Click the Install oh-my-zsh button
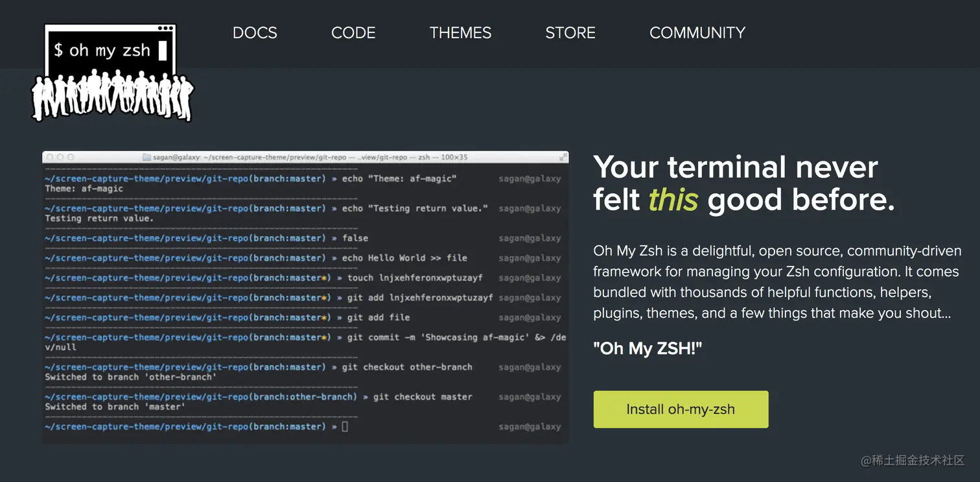980x482 pixels. 681,409
